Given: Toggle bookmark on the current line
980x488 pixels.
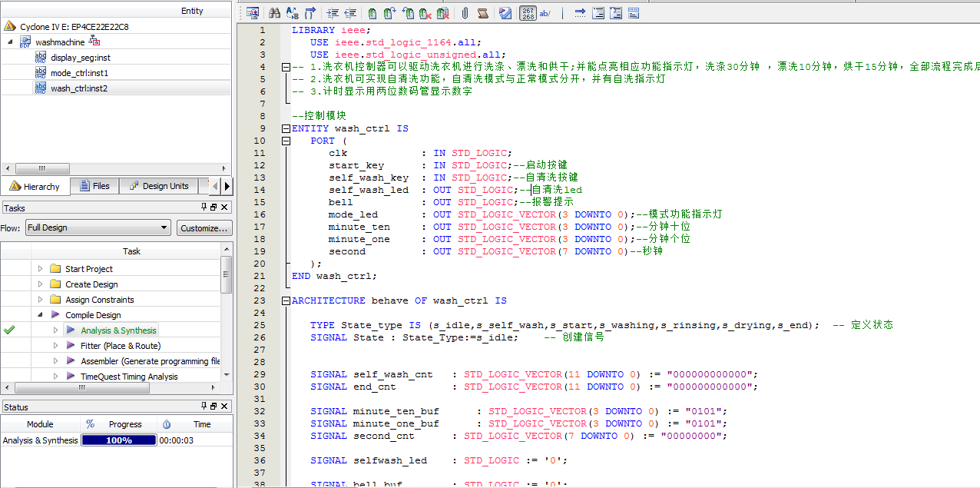Looking at the screenshot, I should click(x=372, y=13).
